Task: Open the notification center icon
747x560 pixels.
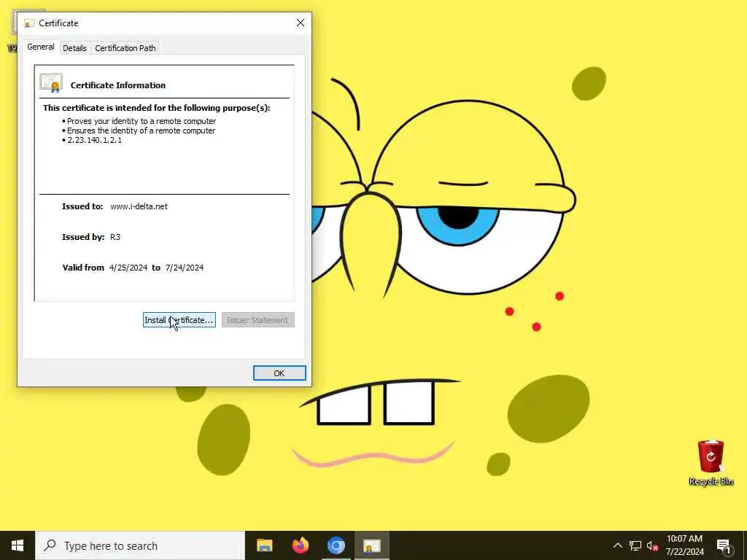Action: tap(724, 545)
